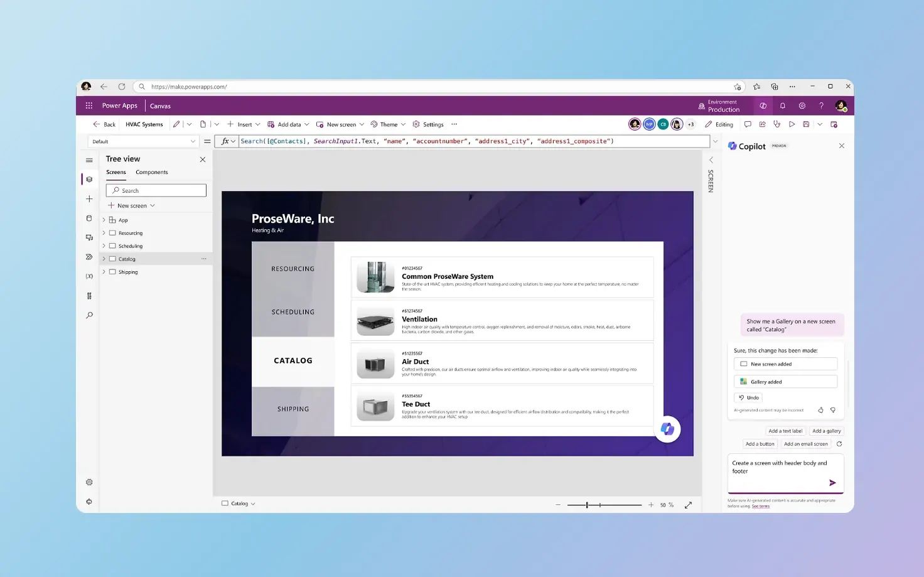924x577 pixels.
Task: Open toolbar Settings button
Action: pos(428,124)
